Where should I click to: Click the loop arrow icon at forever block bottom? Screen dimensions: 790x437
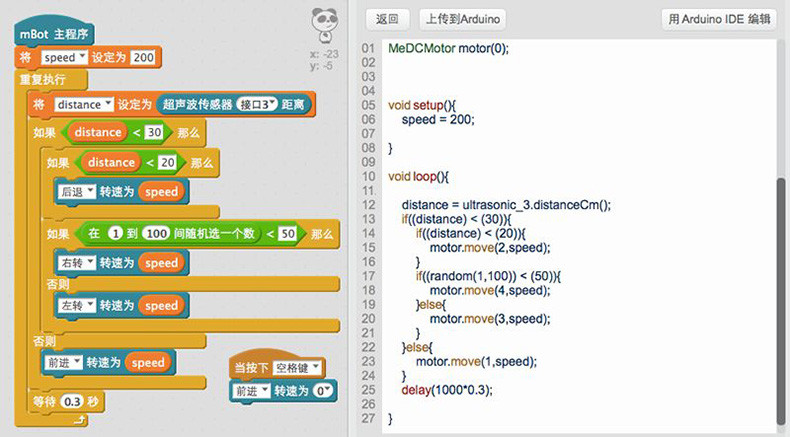(80, 420)
